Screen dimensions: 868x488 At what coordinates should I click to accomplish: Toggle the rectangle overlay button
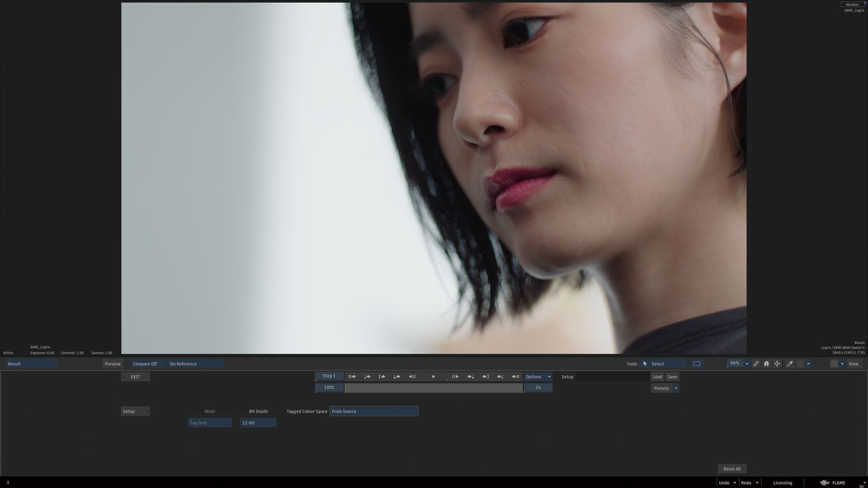(x=697, y=364)
